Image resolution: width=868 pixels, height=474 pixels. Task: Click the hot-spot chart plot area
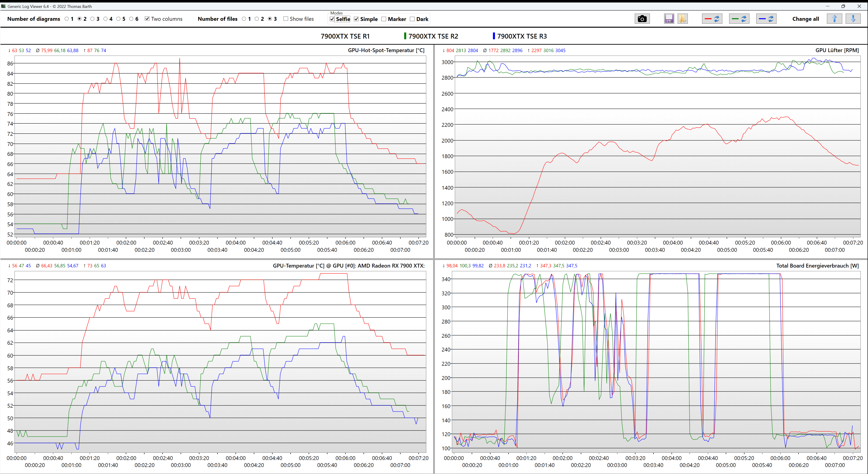coord(221,146)
